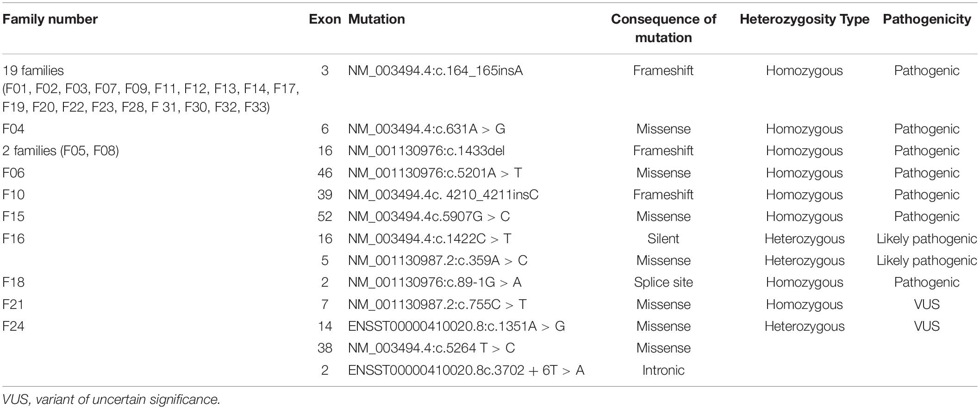The image size is (980, 409).
Task: Click the F04 family cell
Action: click(x=13, y=129)
